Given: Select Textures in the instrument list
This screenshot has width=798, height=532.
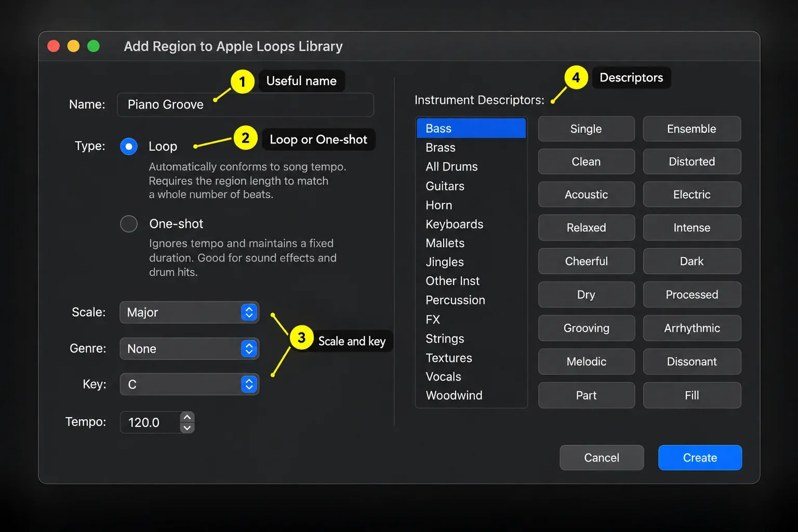Looking at the screenshot, I should 471,358.
